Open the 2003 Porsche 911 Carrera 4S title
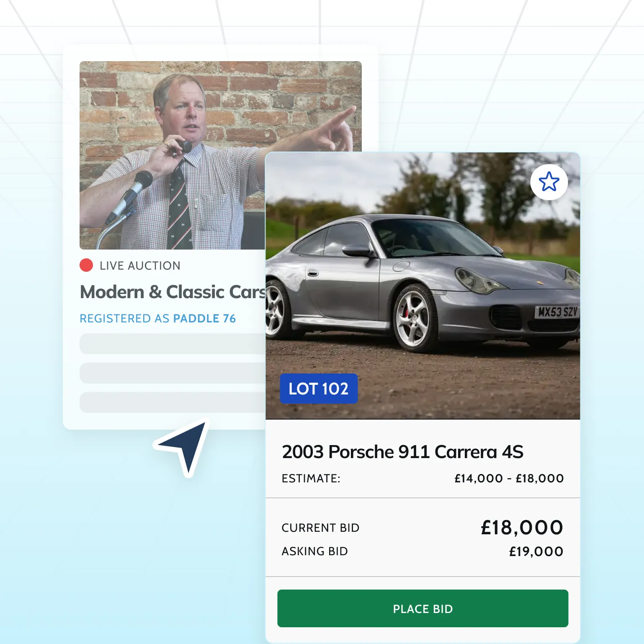644x644 pixels. click(x=403, y=452)
